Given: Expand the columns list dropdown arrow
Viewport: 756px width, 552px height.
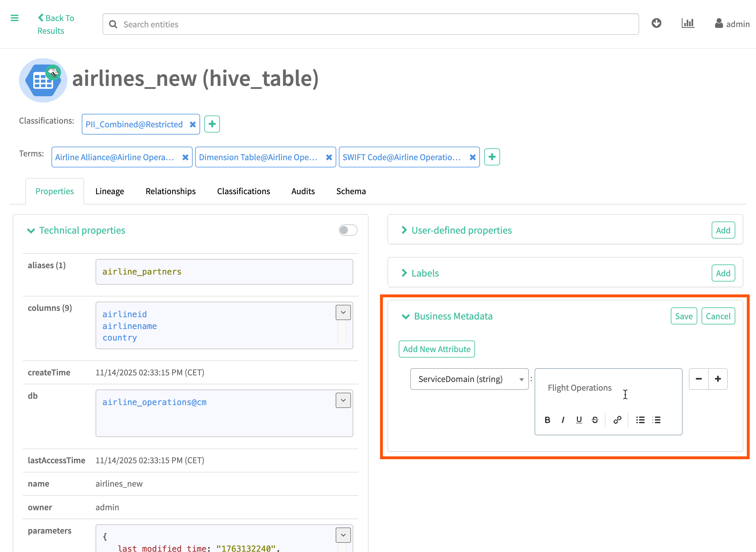Looking at the screenshot, I should tap(343, 312).
